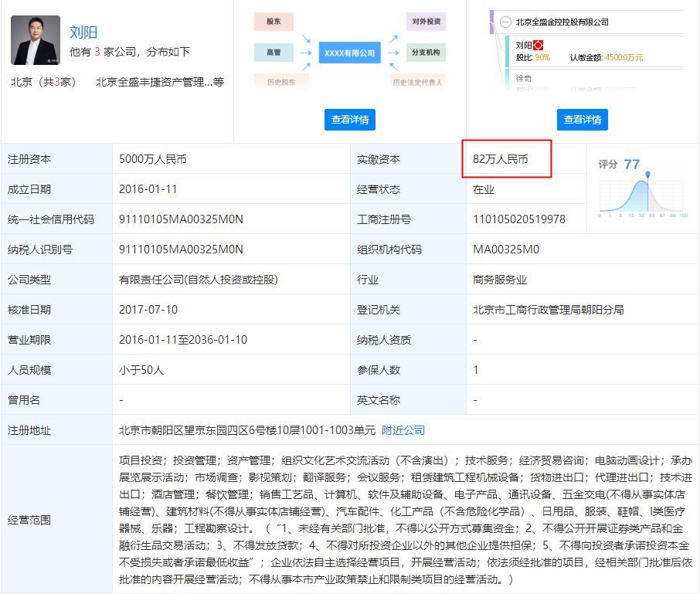Viewport: 700px width, 594px height.
Task: Click the 在业 business status value
Action: pyautogui.click(x=484, y=190)
